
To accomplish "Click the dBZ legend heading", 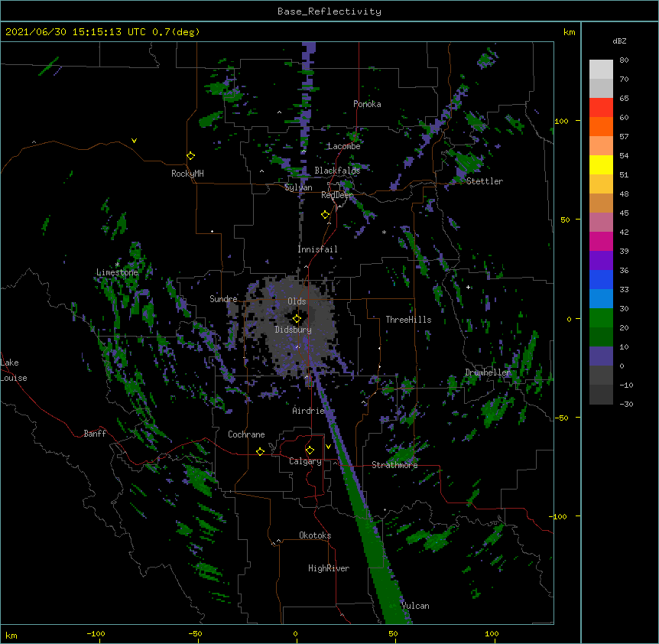I will 619,41.
